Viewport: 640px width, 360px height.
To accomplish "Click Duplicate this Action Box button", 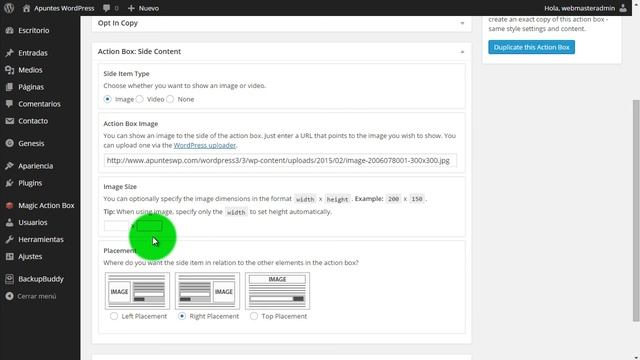I will tap(531, 47).
